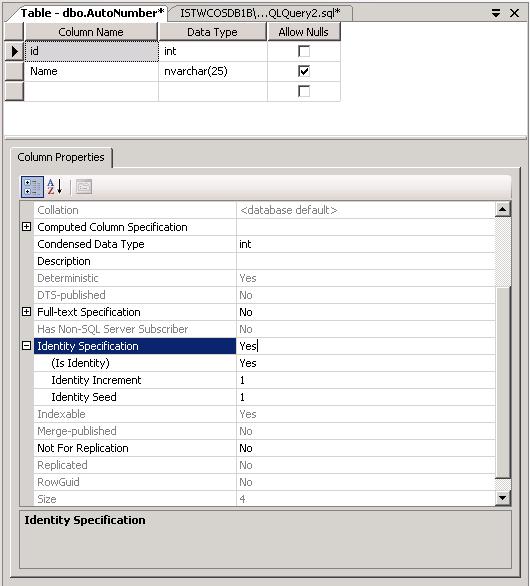Select the Replicated property row
Image resolution: width=530 pixels, height=586 pixels.
tap(135, 465)
